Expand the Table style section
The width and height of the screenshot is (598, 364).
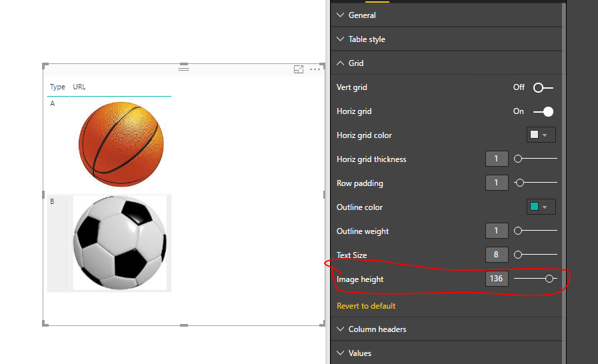click(x=447, y=39)
